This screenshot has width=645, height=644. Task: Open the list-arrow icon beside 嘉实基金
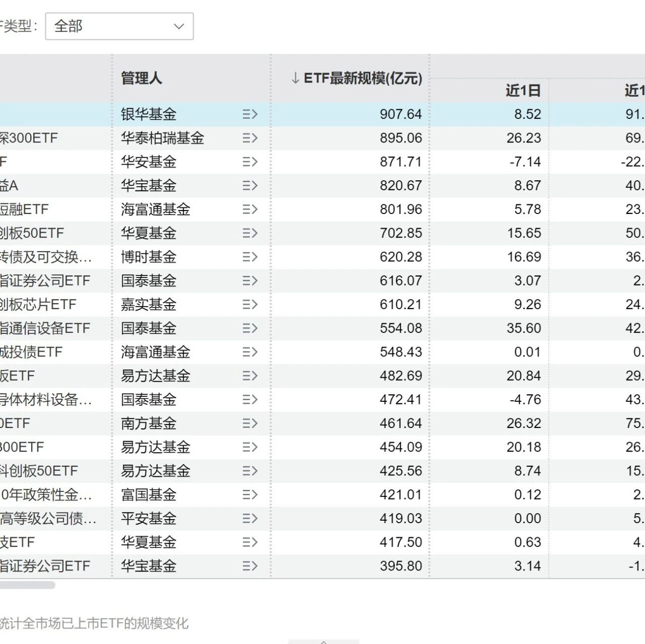pyautogui.click(x=250, y=305)
